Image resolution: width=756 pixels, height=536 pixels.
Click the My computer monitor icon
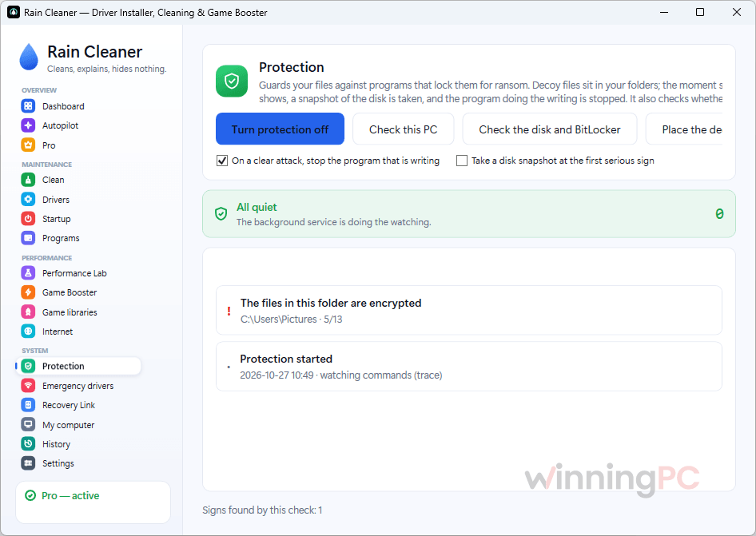click(28, 425)
